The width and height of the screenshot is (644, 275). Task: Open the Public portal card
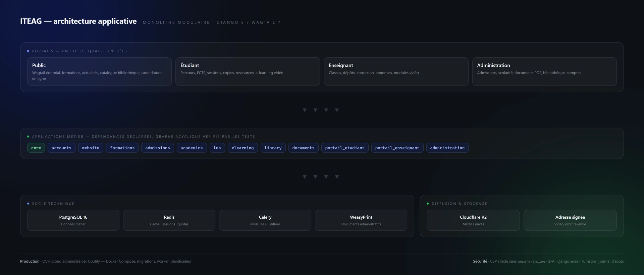[x=99, y=71]
